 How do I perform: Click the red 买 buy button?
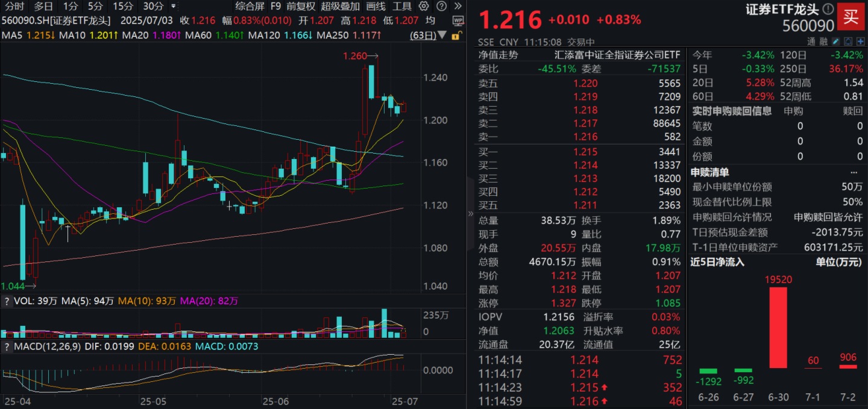[x=851, y=16]
